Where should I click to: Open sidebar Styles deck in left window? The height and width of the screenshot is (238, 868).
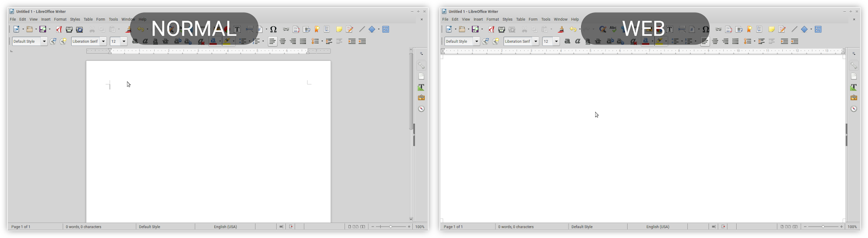[x=421, y=87]
